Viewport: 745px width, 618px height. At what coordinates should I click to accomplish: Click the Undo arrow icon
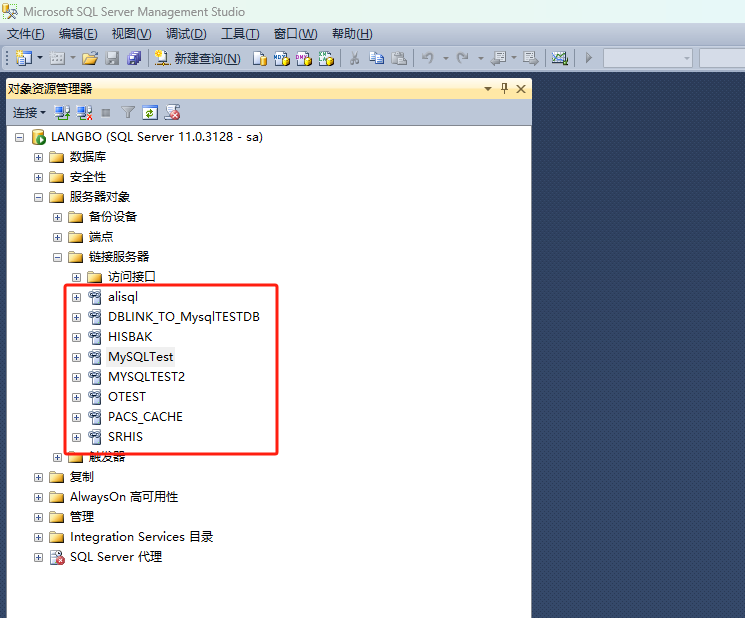(428, 58)
